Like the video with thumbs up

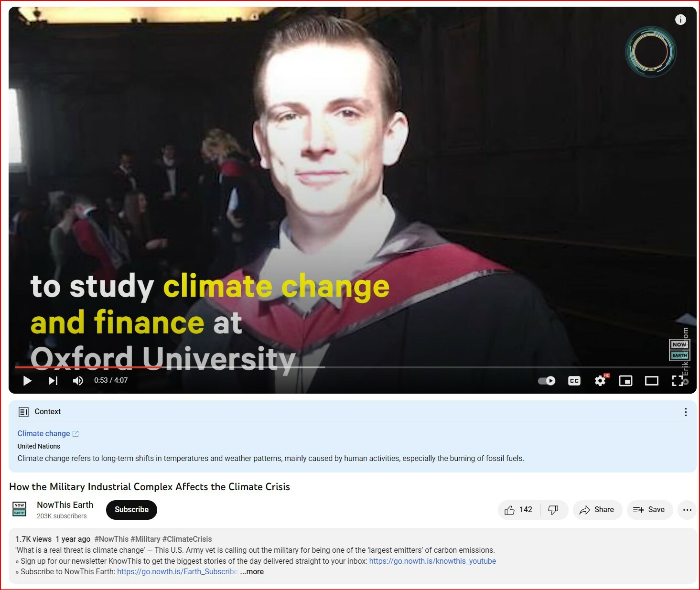pyautogui.click(x=518, y=510)
